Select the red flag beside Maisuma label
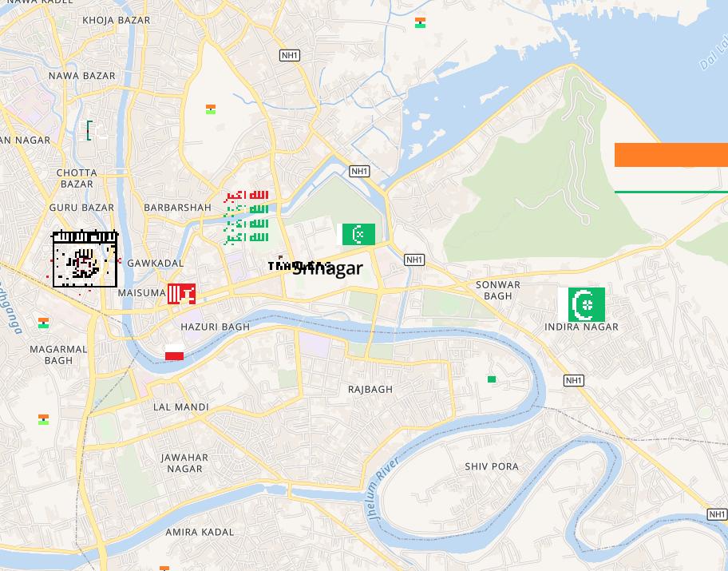 pyautogui.click(x=181, y=294)
